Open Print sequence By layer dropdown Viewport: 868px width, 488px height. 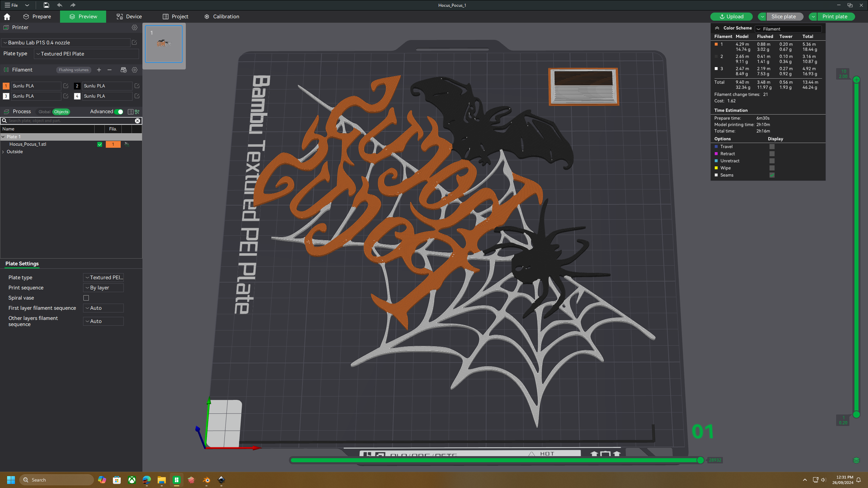pyautogui.click(x=103, y=288)
